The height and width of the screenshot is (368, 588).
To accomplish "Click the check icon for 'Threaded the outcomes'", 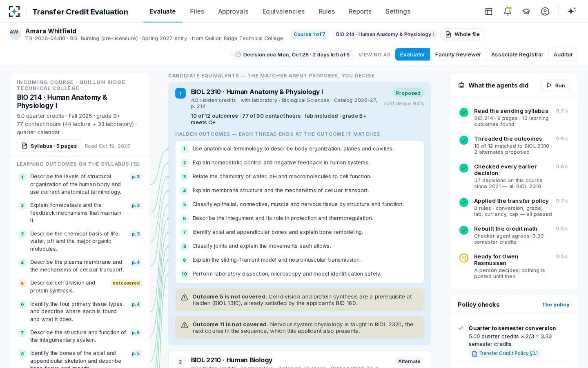I will (464, 140).
